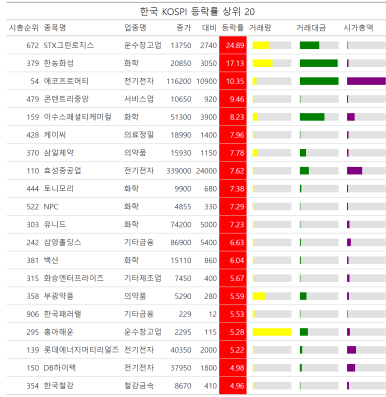The height and width of the screenshot is (397, 386).
Task: Select the stock name 백산
Action: pyautogui.click(x=51, y=260)
